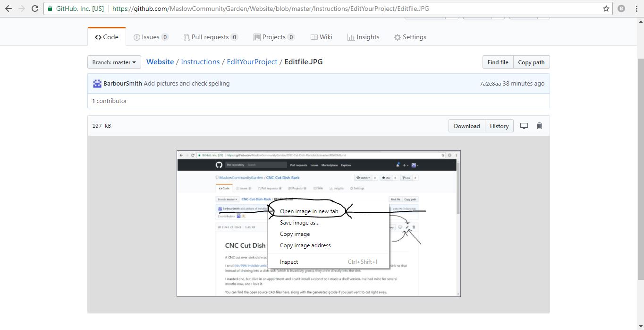
Task: Open the EditYourProject breadcrumb folder
Action: 252,62
